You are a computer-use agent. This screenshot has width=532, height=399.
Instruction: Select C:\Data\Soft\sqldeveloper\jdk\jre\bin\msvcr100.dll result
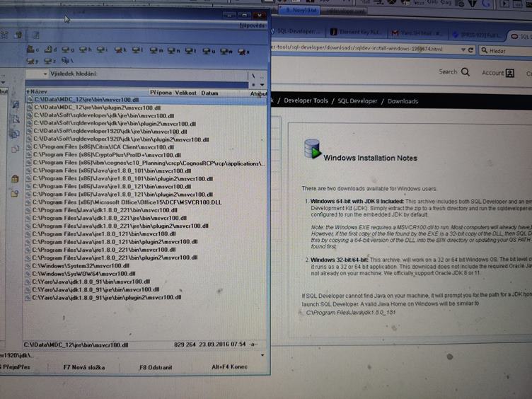(x=146, y=116)
